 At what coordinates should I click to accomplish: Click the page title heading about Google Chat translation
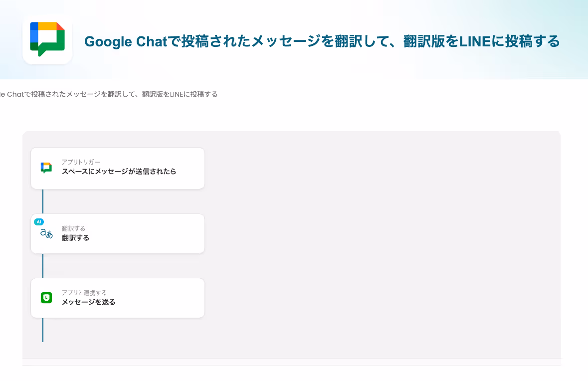pos(322,41)
